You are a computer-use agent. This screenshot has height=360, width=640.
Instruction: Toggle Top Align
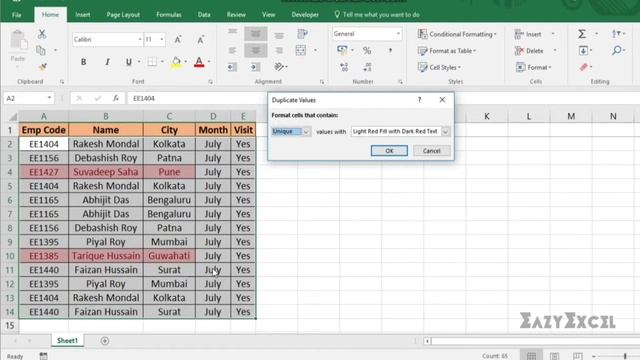(232, 32)
